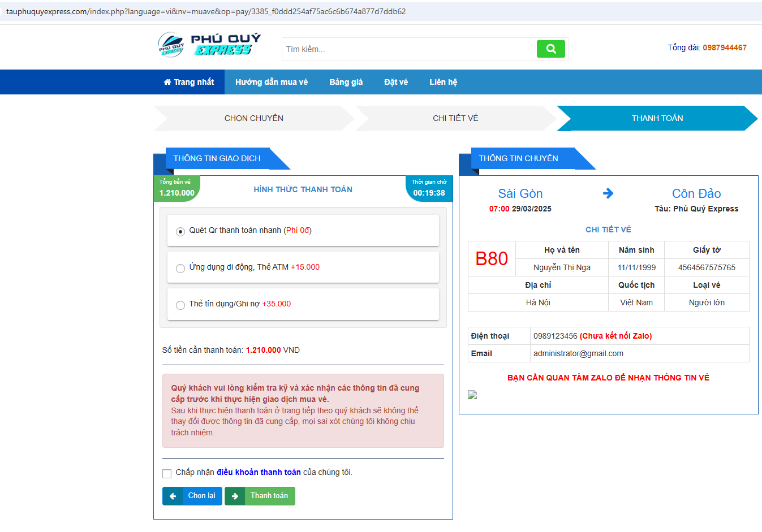Tick the accept payment terms checkbox
Viewport: 762px width, 532px height.
coord(167,473)
